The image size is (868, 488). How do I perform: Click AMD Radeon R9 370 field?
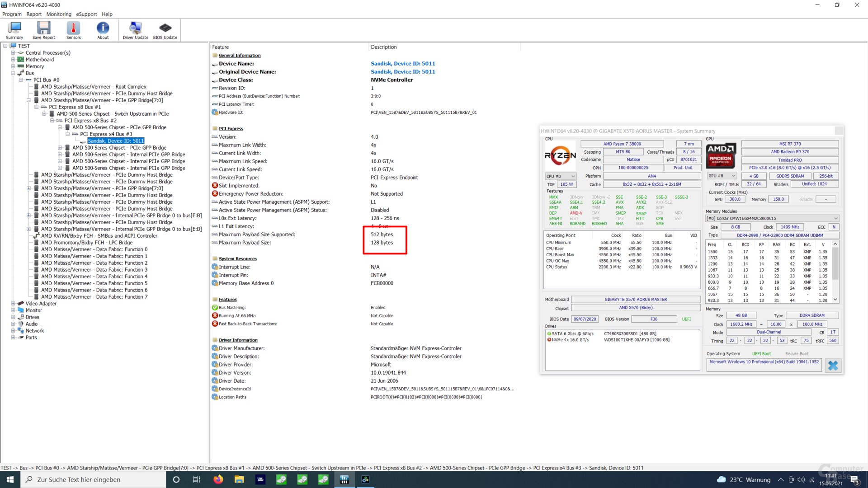coord(790,152)
